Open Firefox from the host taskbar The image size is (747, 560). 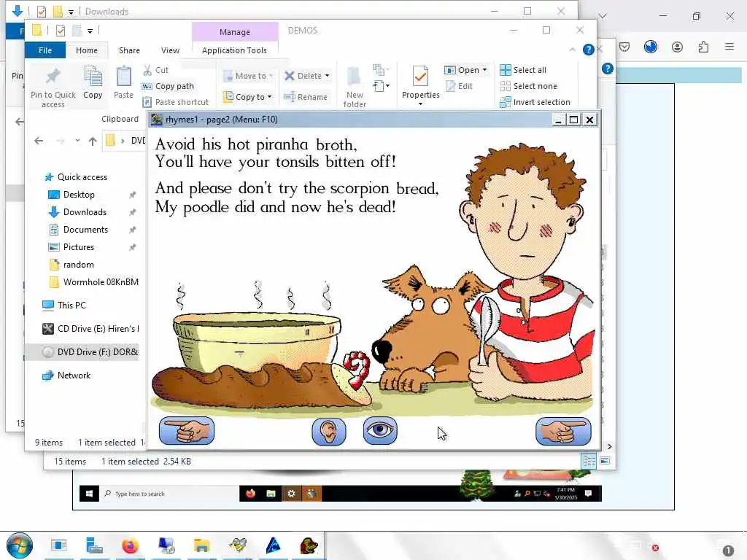pos(130,545)
